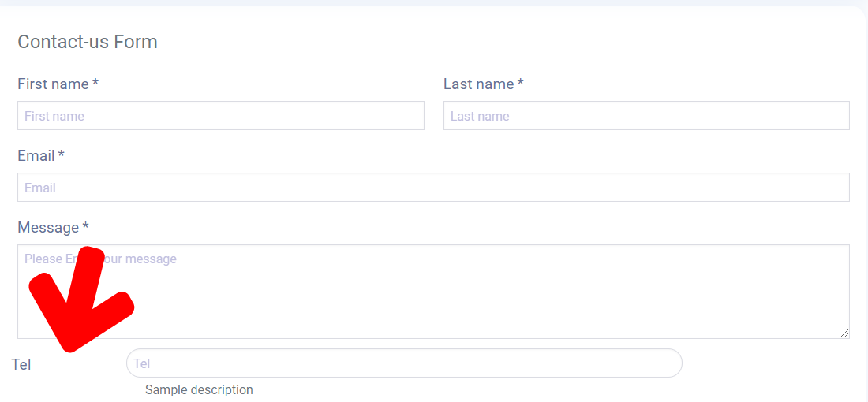Focus the Message textarea
The width and height of the screenshot is (868, 402).
click(473, 292)
